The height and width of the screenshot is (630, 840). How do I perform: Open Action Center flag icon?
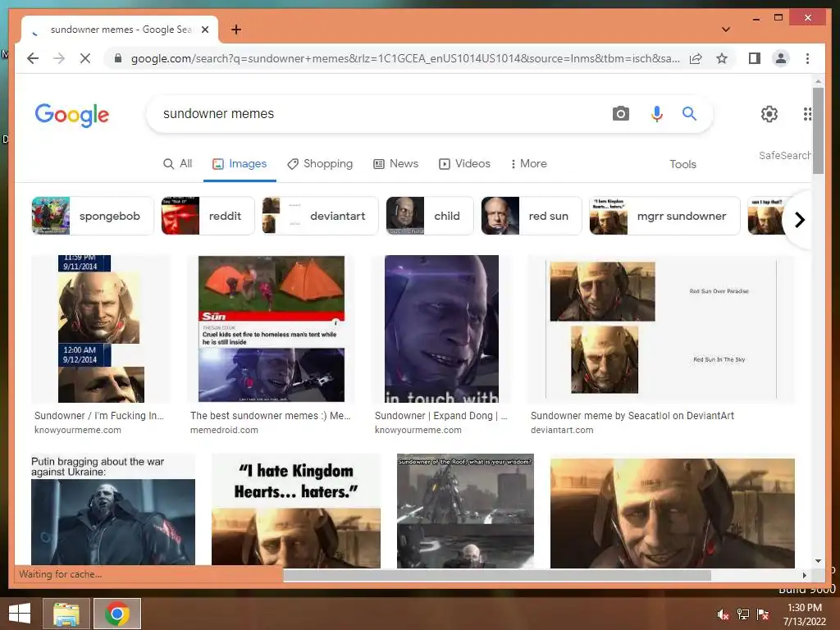[763, 614]
